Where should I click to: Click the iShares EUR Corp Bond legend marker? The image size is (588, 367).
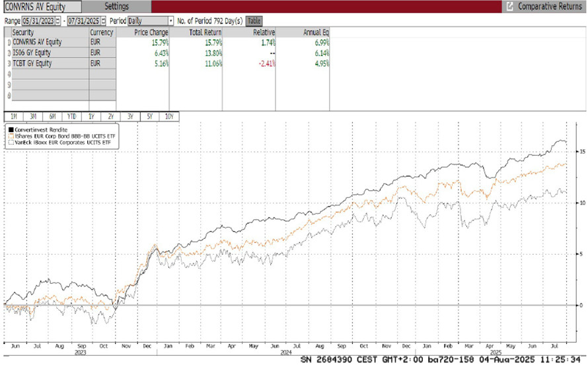click(10, 137)
